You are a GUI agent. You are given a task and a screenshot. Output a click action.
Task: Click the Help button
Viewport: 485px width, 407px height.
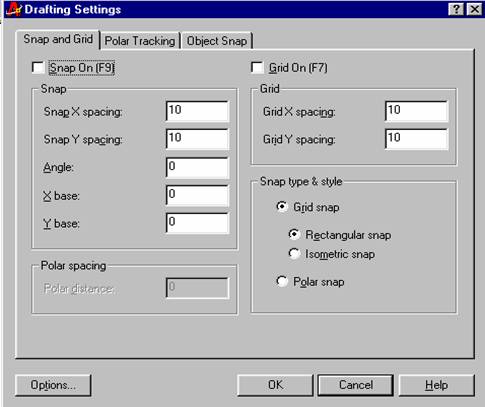[437, 385]
